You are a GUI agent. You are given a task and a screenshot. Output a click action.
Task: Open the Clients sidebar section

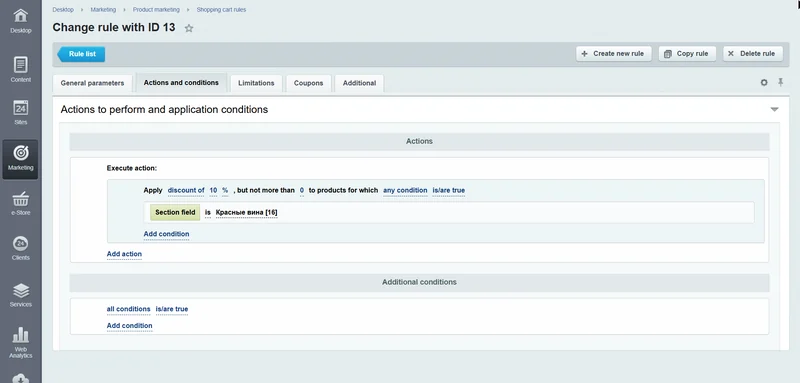click(x=20, y=249)
